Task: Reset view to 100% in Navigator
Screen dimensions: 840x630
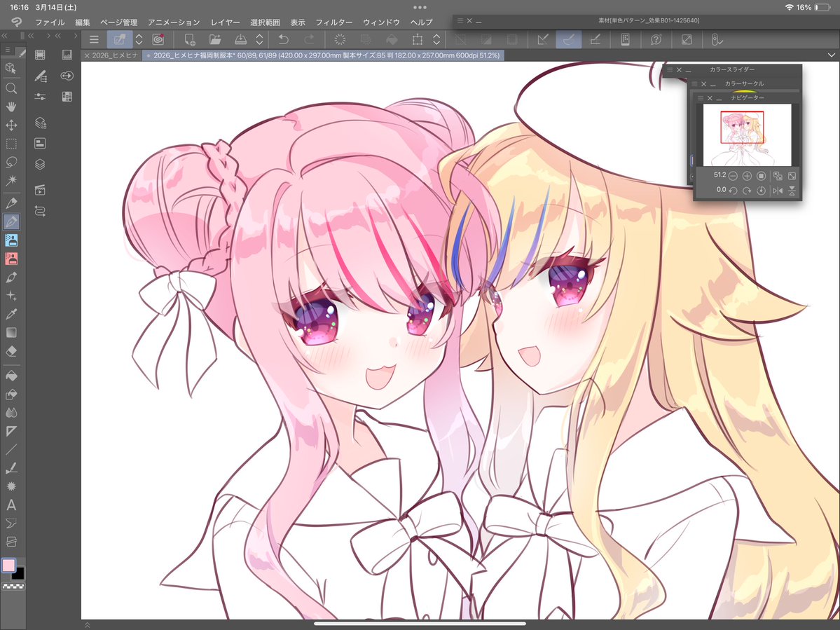Action: pos(761,176)
